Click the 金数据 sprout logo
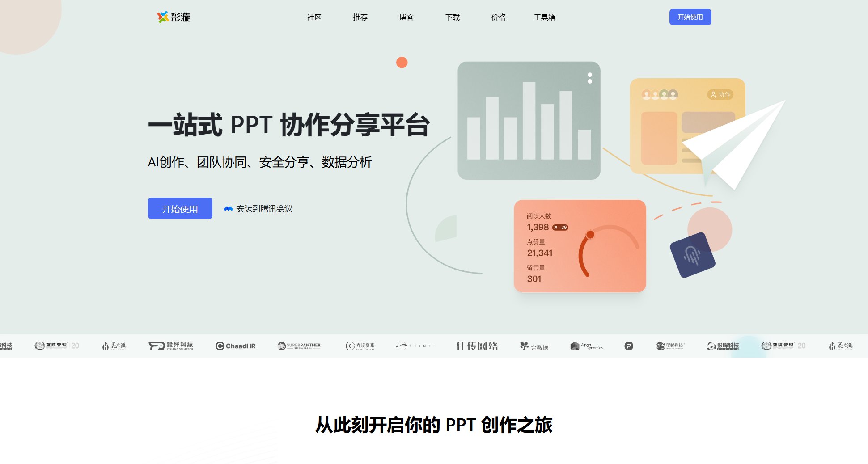This screenshot has width=868, height=464. point(523,346)
